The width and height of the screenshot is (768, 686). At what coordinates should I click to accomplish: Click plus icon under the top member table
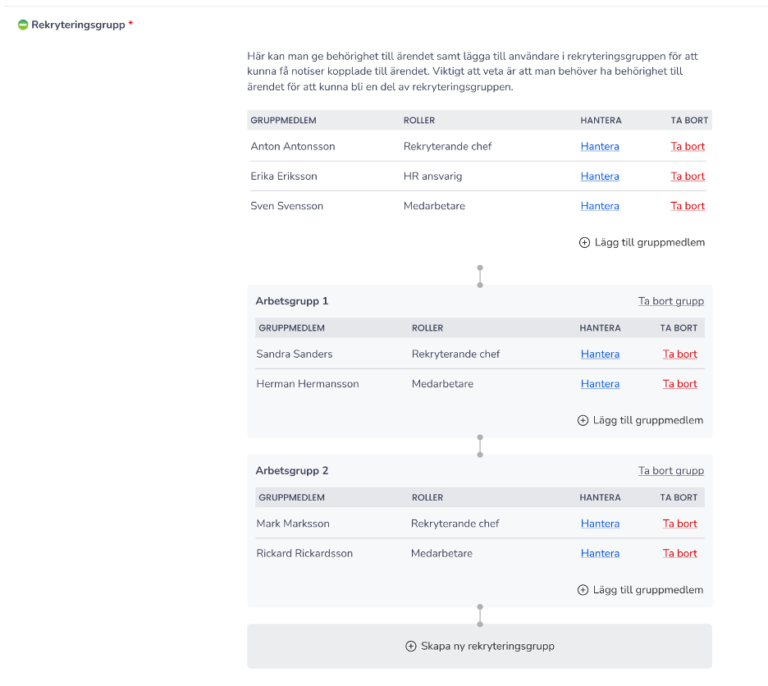point(584,242)
